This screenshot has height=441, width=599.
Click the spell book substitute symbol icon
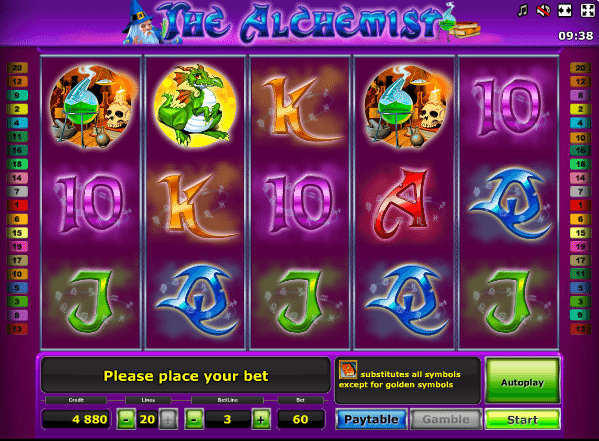[348, 370]
